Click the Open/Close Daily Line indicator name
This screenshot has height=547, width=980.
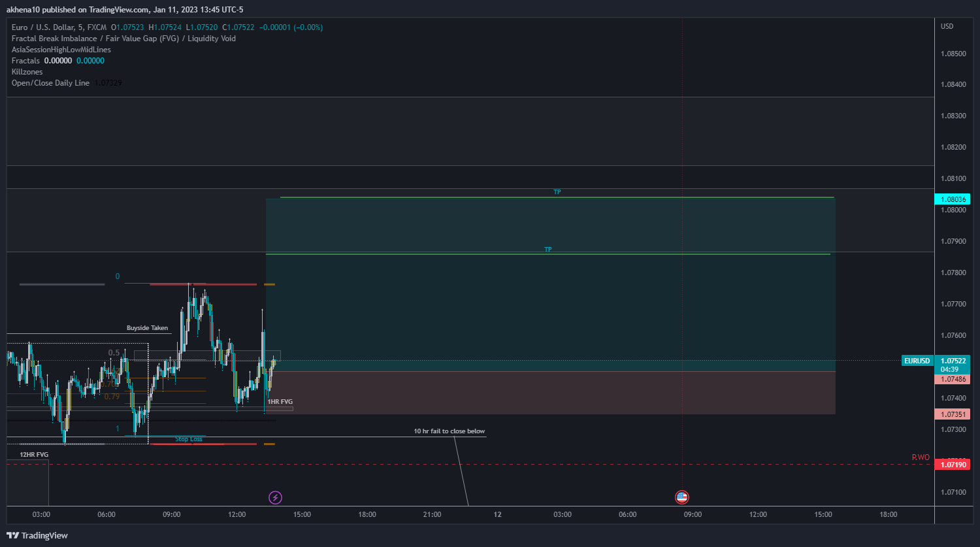[x=50, y=83]
